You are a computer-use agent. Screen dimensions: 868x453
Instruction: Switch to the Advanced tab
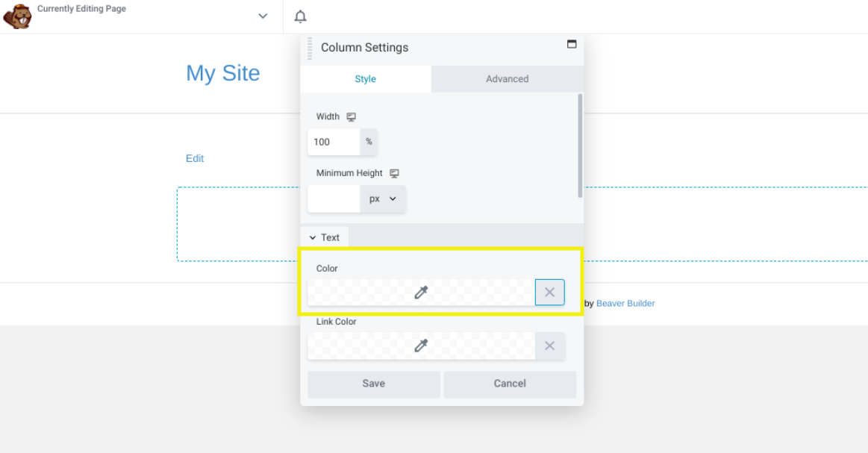pyautogui.click(x=507, y=79)
